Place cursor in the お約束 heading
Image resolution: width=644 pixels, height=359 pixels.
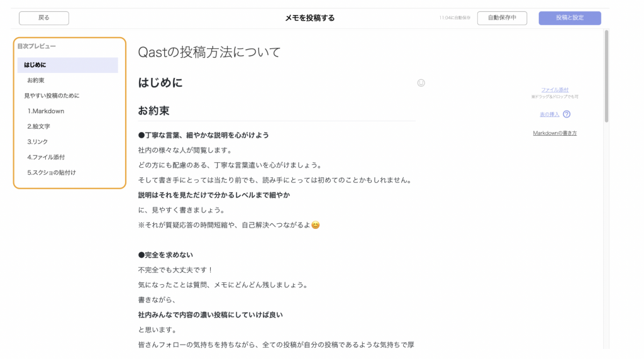tap(154, 111)
